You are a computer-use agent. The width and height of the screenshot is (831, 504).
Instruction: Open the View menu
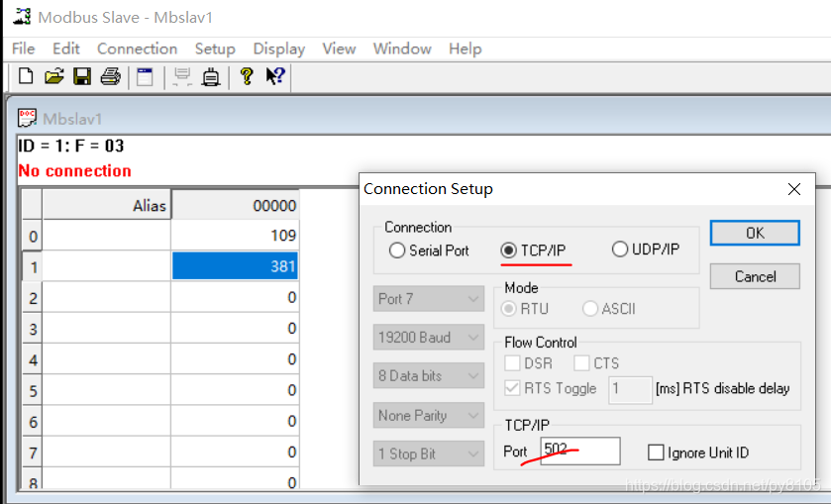coord(339,49)
